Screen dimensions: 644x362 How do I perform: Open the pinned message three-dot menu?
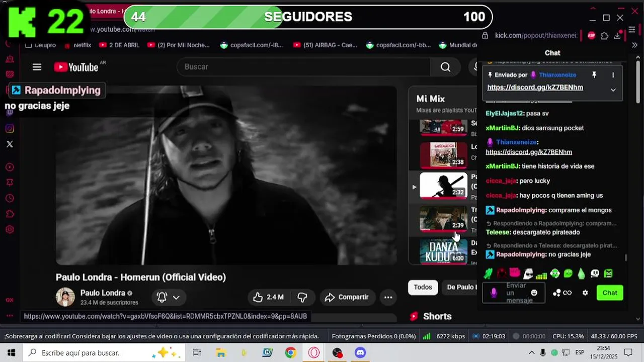[613, 75]
